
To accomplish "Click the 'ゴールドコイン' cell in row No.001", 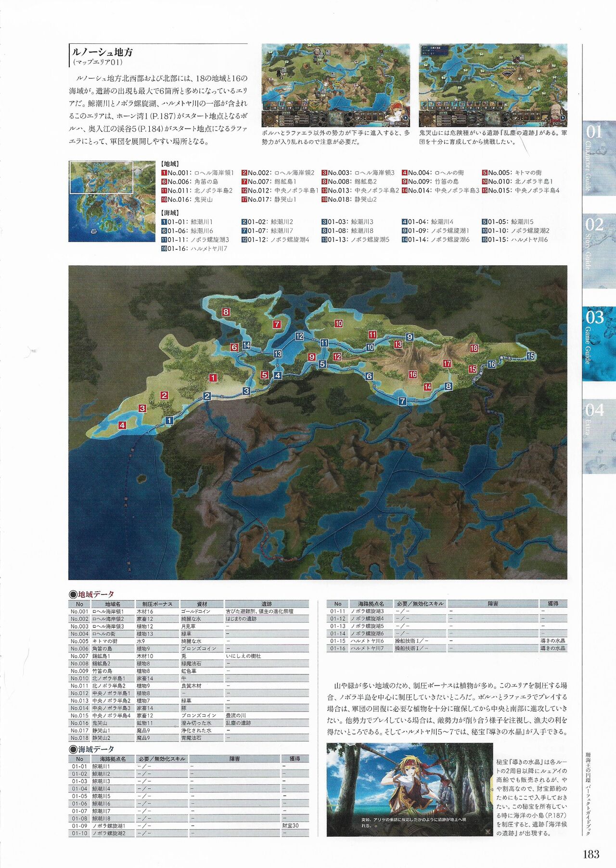I will click(196, 611).
